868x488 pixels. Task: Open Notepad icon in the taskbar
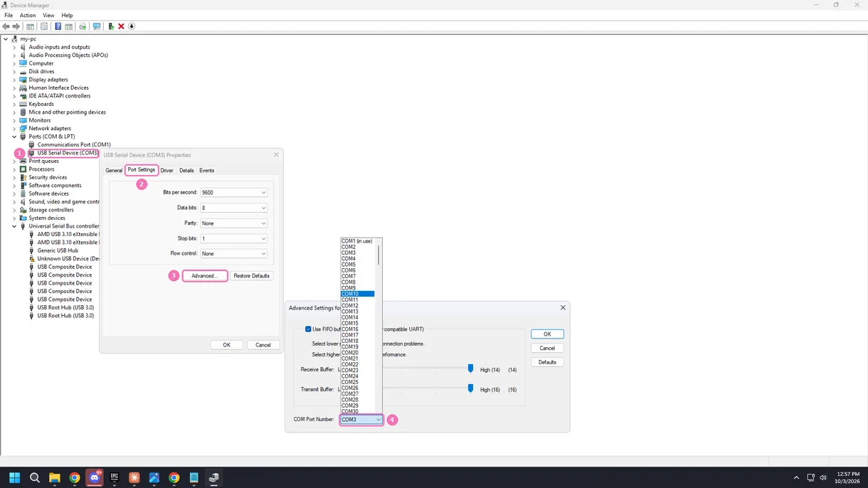[194, 478]
